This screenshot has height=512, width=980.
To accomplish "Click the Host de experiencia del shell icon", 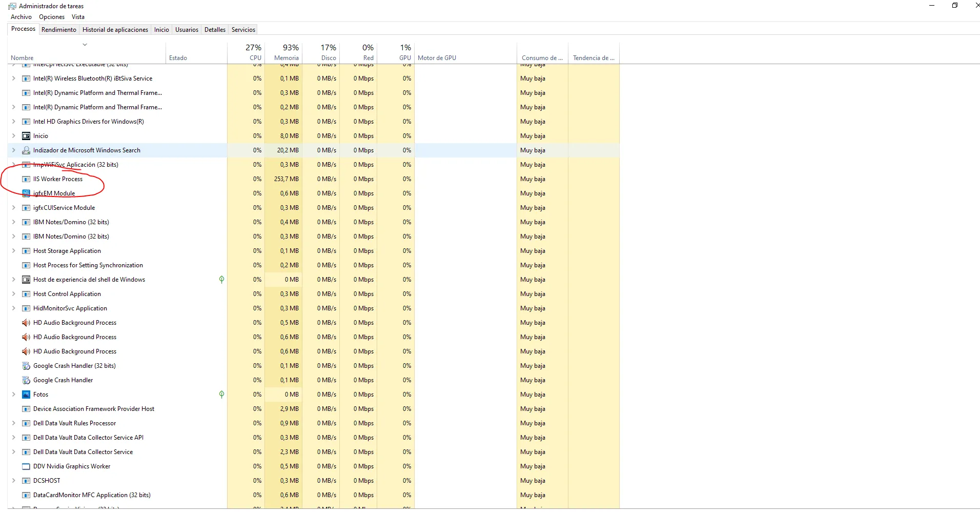I will (26, 280).
